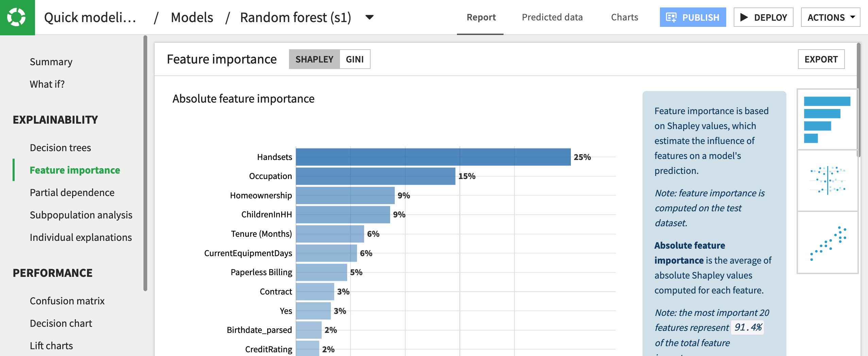Open Decision trees under Explainability

click(x=60, y=147)
